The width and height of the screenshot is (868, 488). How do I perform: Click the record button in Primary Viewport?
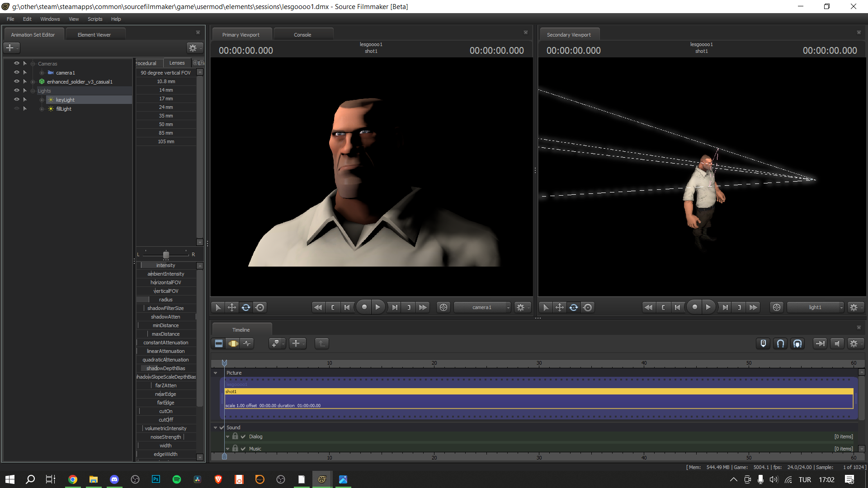coord(364,307)
